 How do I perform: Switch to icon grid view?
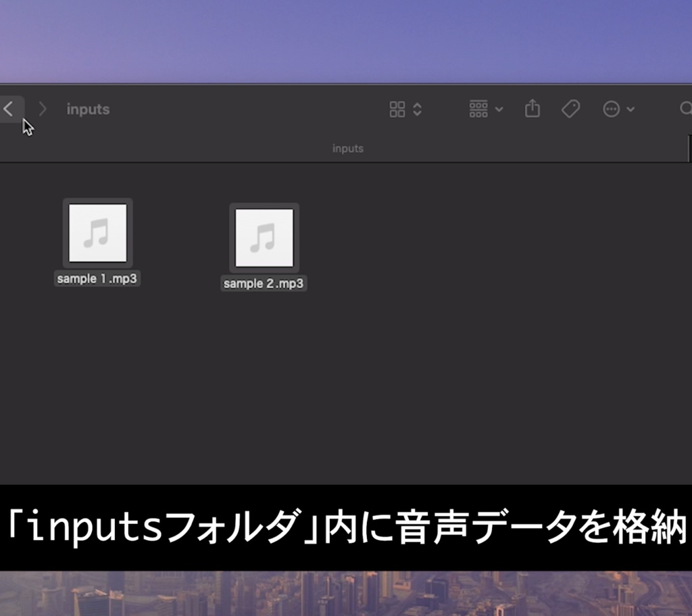point(397,109)
